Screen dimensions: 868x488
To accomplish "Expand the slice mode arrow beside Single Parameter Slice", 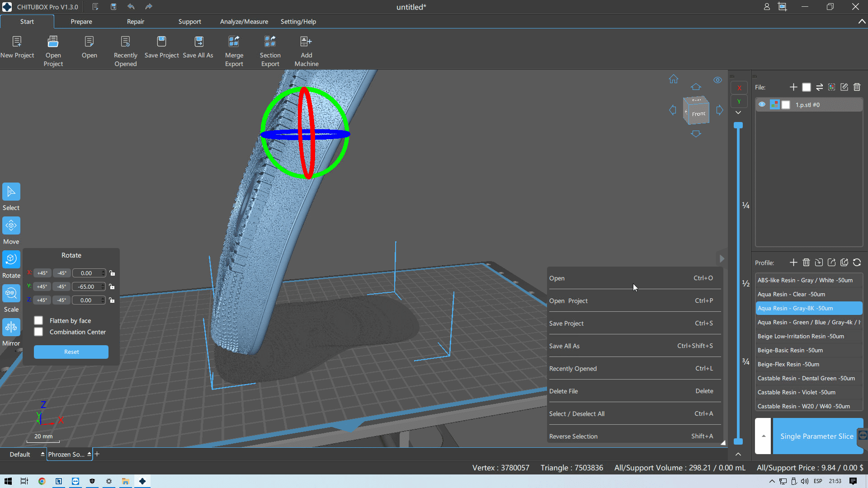I will coord(763,436).
